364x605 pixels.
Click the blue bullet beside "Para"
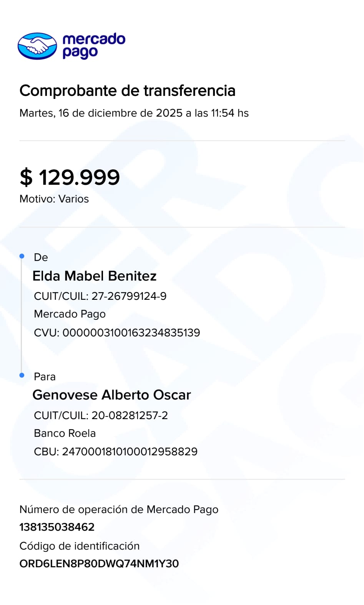tap(22, 375)
